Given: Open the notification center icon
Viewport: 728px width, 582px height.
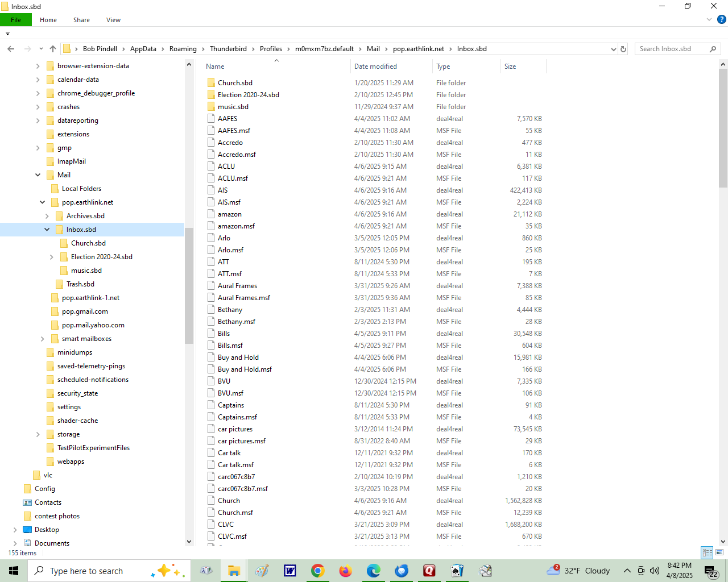Looking at the screenshot, I should tap(711, 571).
